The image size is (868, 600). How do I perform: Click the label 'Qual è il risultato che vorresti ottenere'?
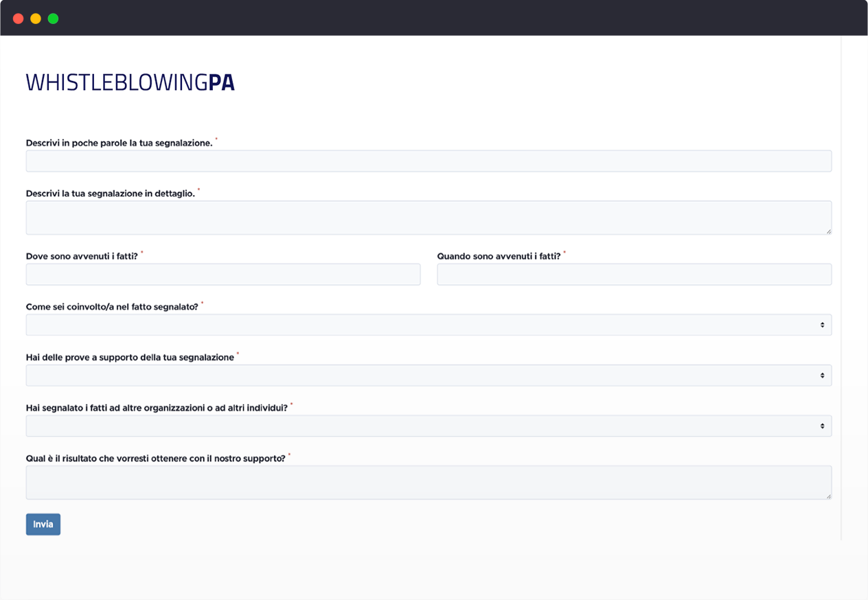pyautogui.click(x=156, y=459)
